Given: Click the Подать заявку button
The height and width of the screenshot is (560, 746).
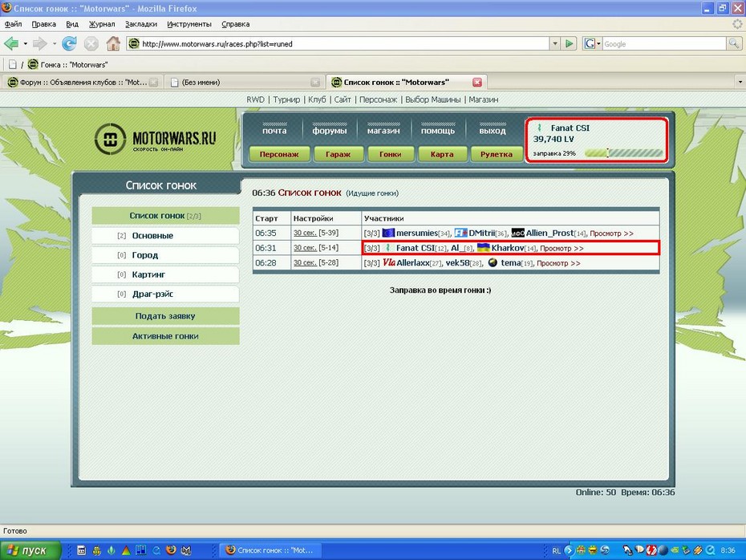Looking at the screenshot, I should pyautogui.click(x=165, y=316).
